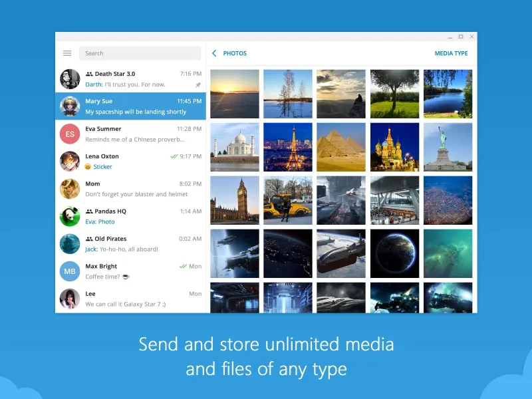Viewport: 532px width, 399px height.
Task: Open the sunset over water photo
Action: (x=235, y=94)
